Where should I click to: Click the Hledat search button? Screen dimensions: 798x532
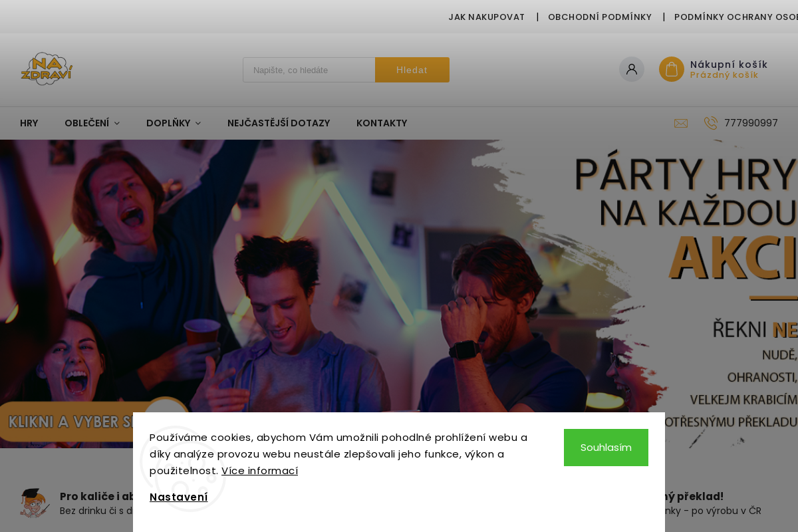[x=412, y=70]
